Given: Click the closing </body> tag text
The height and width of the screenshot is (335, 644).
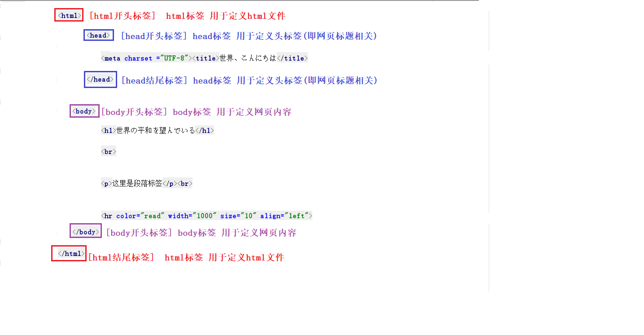Looking at the screenshot, I should [86, 232].
